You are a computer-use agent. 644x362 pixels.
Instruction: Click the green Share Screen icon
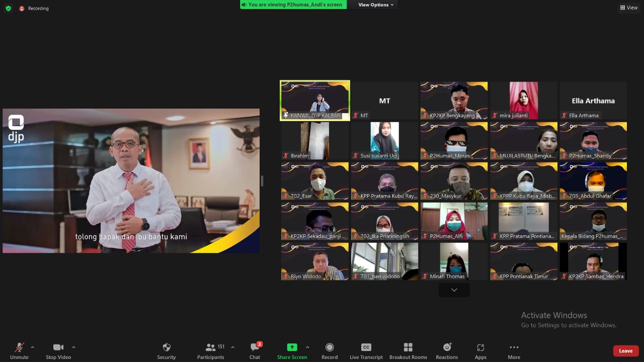pos(292,347)
